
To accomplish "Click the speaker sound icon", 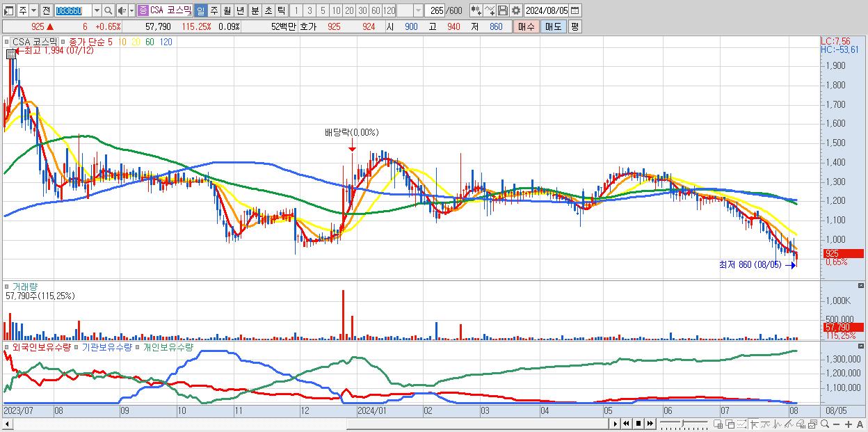I will [122, 10].
